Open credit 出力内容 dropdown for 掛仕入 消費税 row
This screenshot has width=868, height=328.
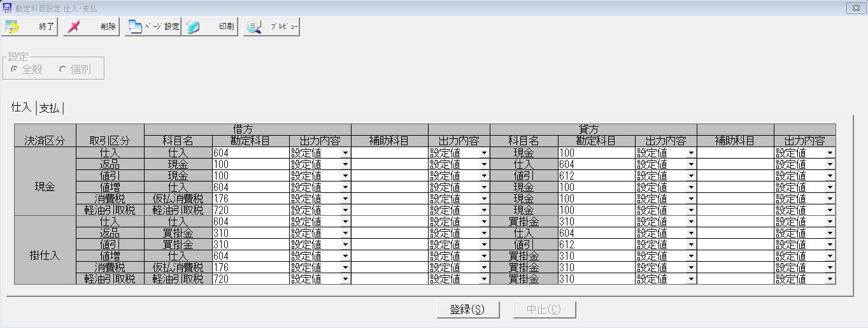click(x=691, y=267)
